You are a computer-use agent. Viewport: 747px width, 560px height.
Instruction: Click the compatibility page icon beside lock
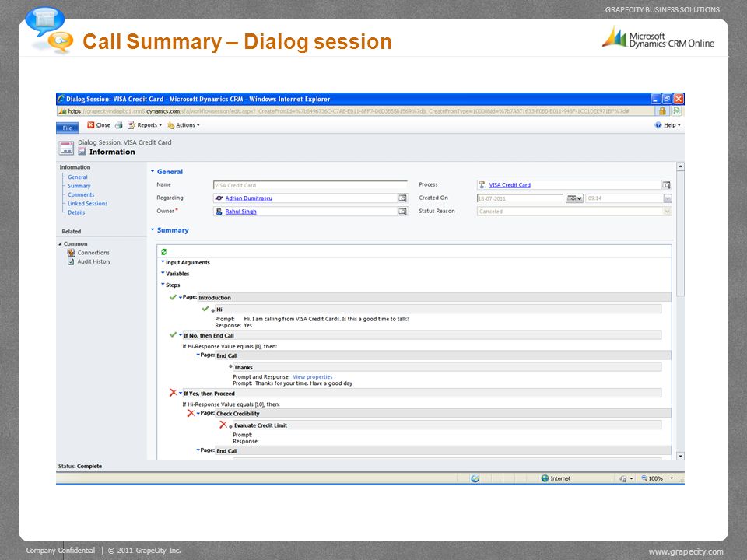[x=676, y=111]
